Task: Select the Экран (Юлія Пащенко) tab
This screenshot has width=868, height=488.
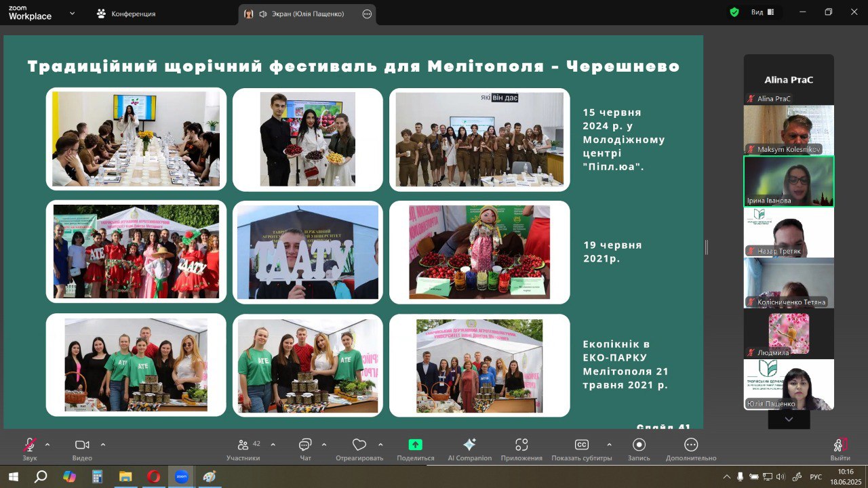Action: click(302, 14)
